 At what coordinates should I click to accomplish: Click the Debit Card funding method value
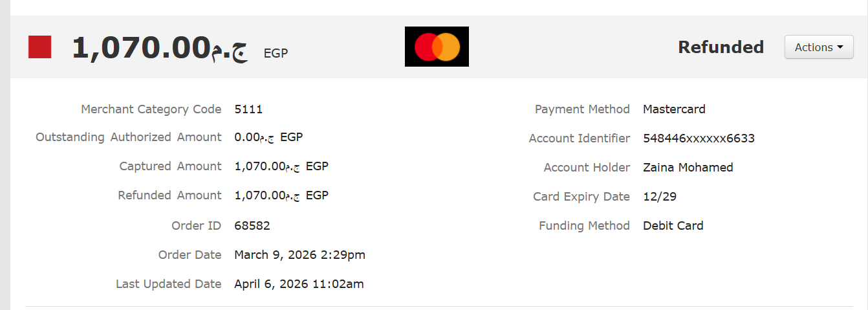673,226
